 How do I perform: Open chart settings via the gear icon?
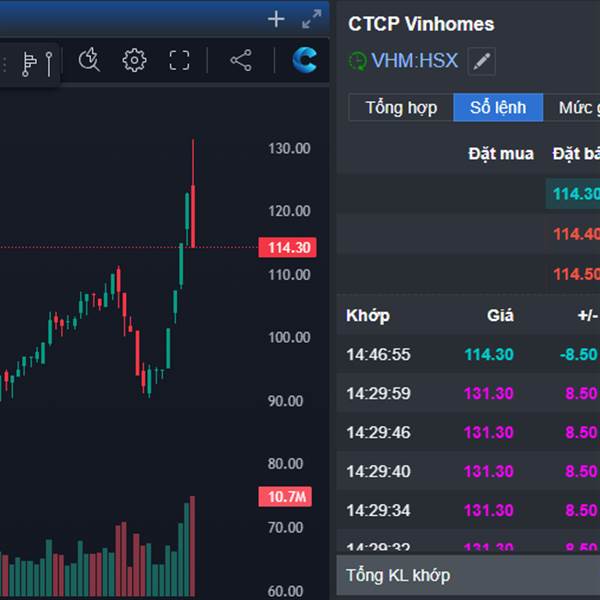point(133,61)
